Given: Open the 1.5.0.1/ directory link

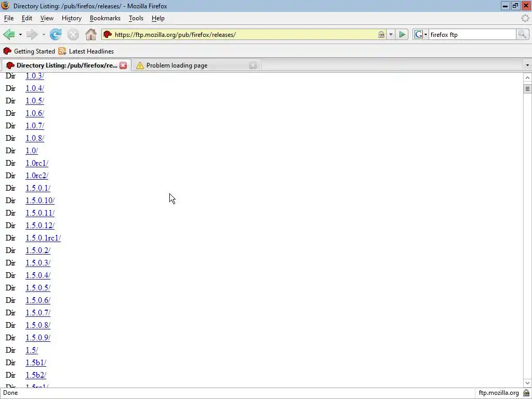Looking at the screenshot, I should (38, 188).
